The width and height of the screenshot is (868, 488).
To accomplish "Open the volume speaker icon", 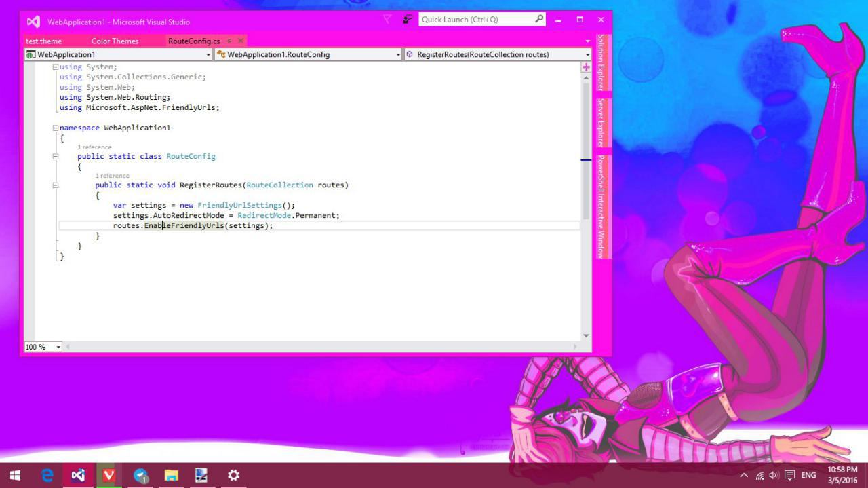I will click(x=774, y=476).
